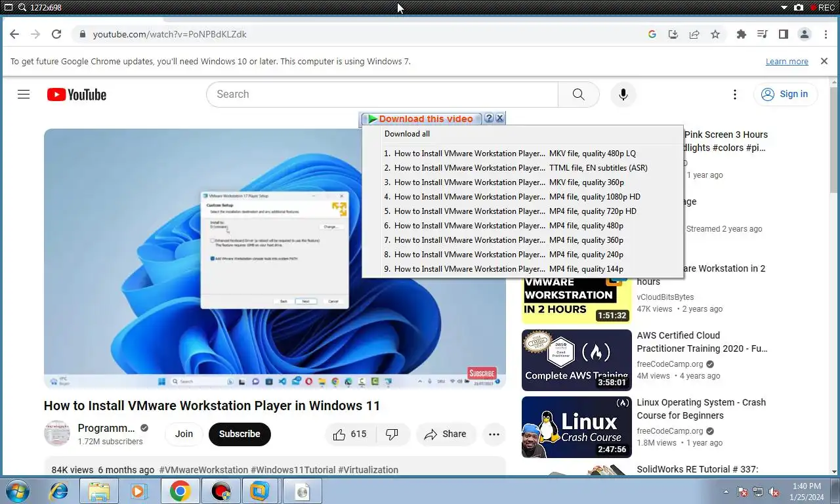
Task: Go back with browser back arrow
Action: 14,34
